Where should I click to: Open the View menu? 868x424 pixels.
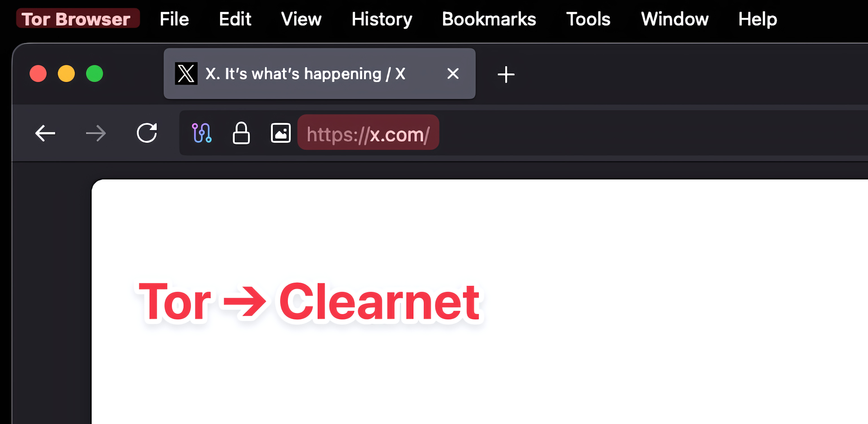[301, 19]
